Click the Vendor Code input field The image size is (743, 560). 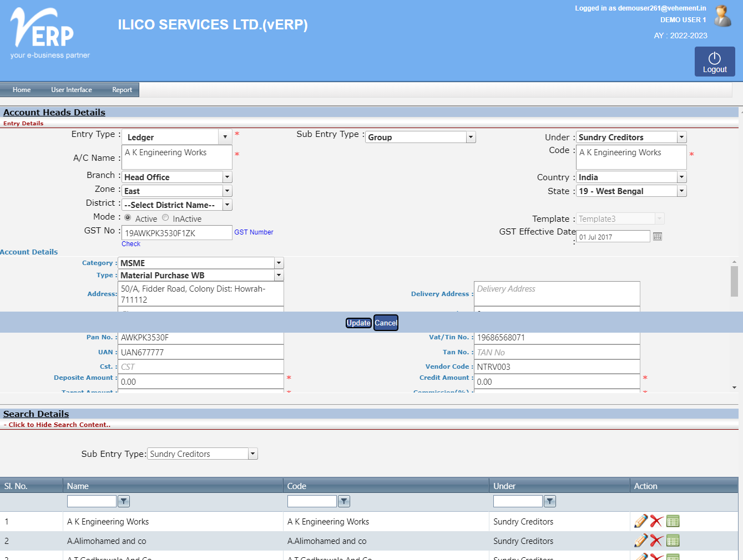(557, 366)
